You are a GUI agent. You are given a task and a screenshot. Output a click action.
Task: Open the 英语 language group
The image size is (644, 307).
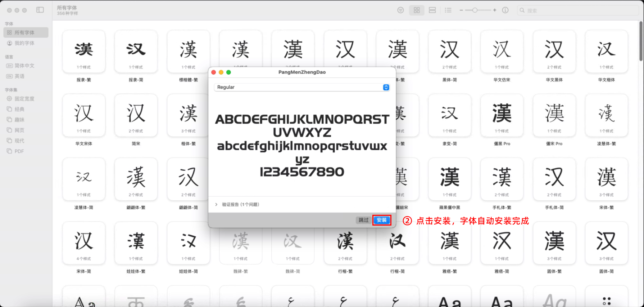coord(26,76)
